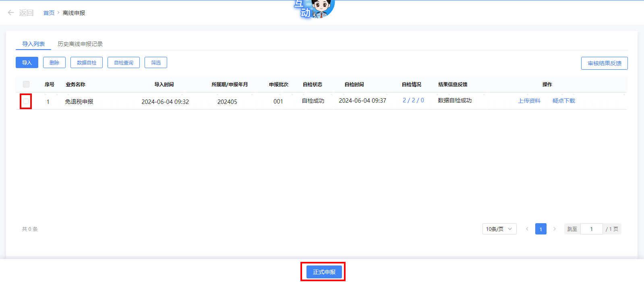Go to next page arrow

tap(555, 229)
